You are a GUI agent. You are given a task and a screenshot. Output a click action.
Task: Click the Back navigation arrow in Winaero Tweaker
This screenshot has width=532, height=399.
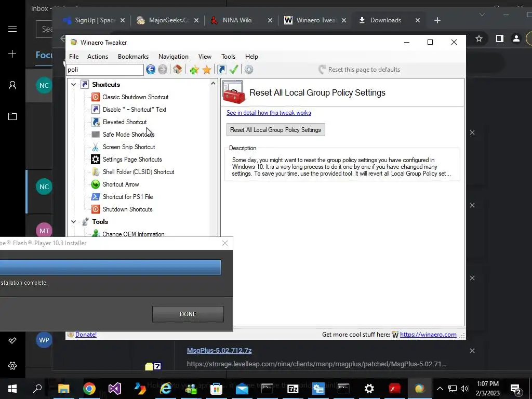click(x=151, y=70)
